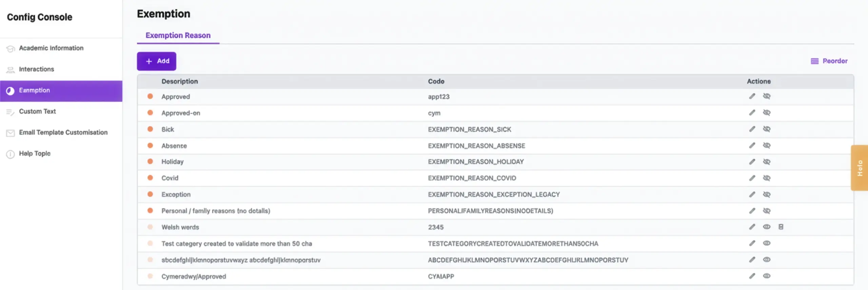Click the Help Topic info icon
This screenshot has width=868, height=290.
11,154
